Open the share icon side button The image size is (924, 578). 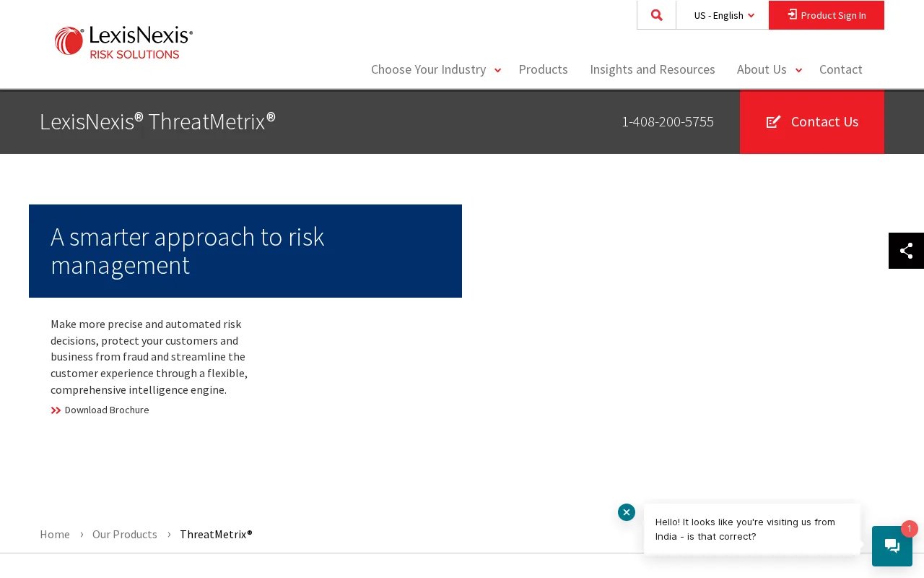pos(906,251)
